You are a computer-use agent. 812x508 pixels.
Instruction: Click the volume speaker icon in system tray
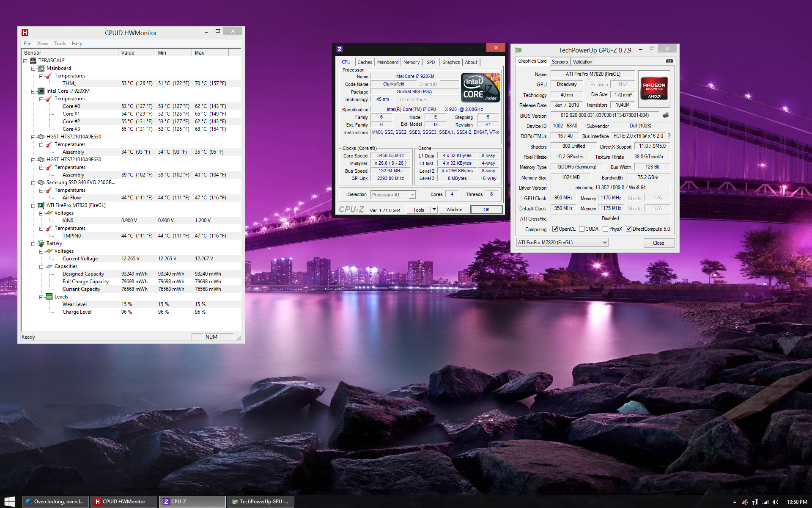pyautogui.click(x=775, y=502)
